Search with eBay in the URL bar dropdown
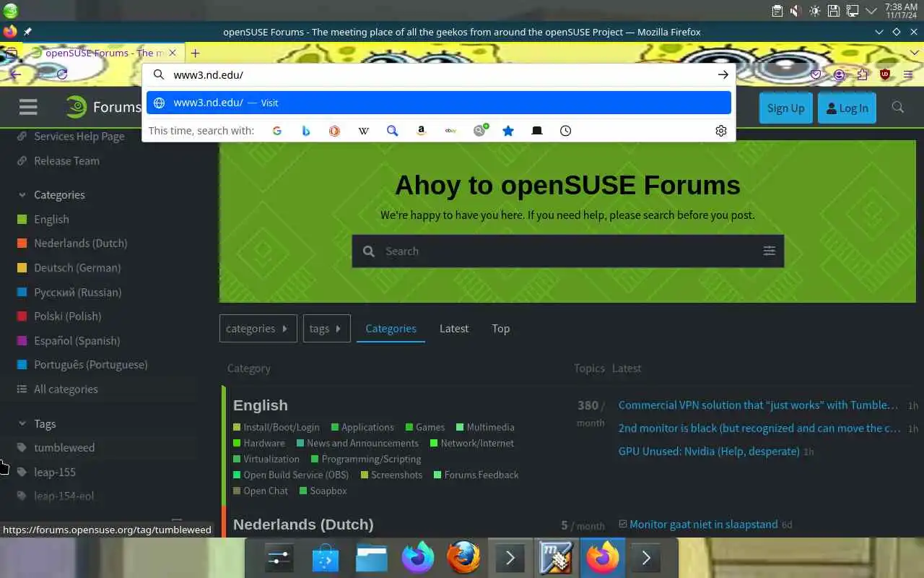The height and width of the screenshot is (578, 924). pos(450,131)
